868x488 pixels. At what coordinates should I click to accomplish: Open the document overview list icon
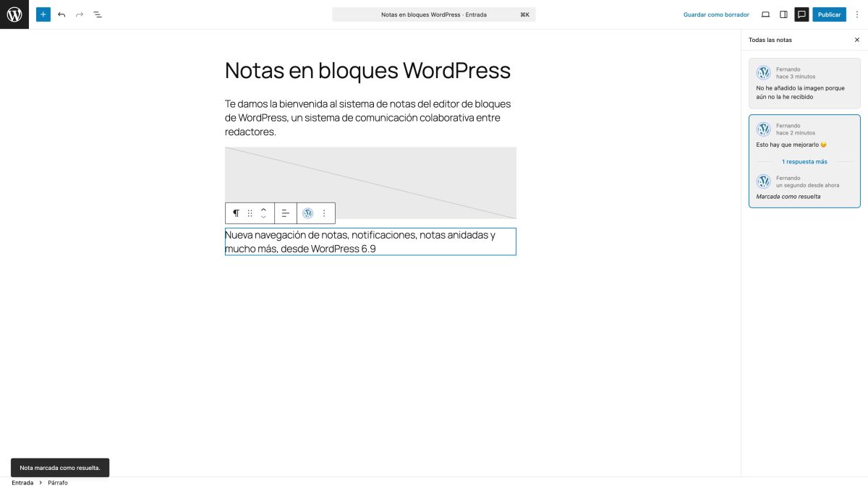98,14
